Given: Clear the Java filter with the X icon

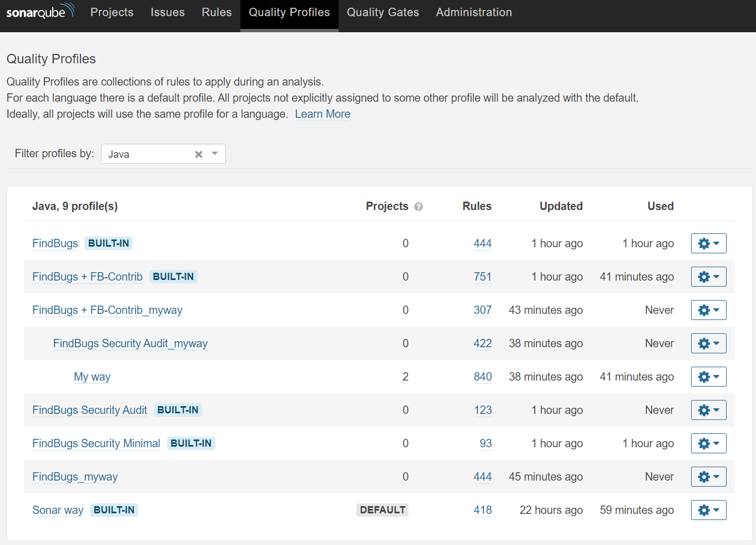Looking at the screenshot, I should point(198,154).
